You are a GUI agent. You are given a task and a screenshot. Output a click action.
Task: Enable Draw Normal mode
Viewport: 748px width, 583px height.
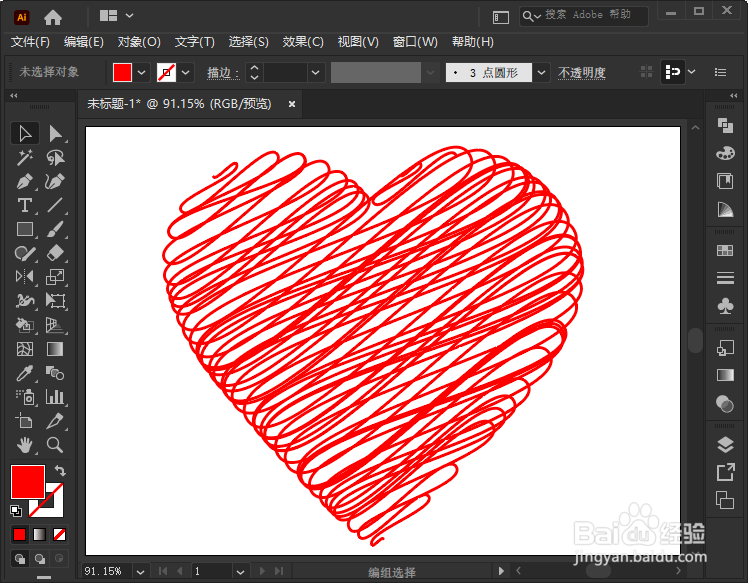pos(20,559)
